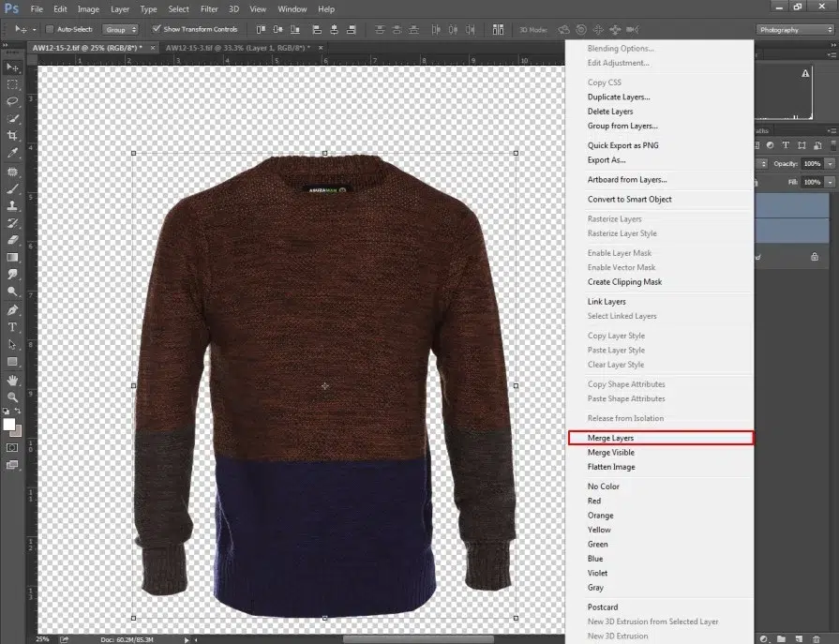Select the Zoom tool in the toolbox
Viewport: 839px width, 644px height.
(x=12, y=397)
